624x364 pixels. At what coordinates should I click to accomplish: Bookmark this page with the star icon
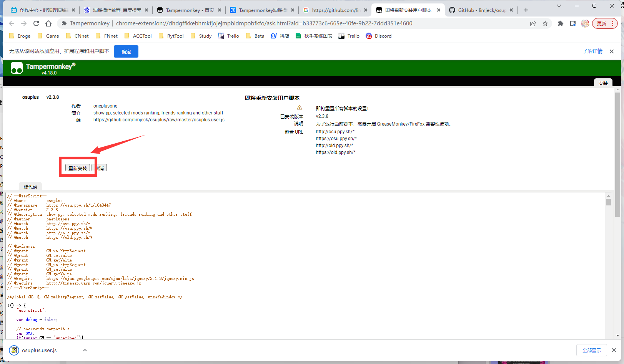[x=545, y=23]
